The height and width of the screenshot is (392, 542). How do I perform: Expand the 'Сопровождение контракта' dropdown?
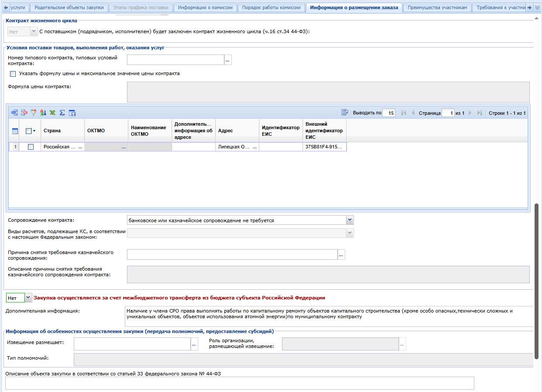pos(350,220)
